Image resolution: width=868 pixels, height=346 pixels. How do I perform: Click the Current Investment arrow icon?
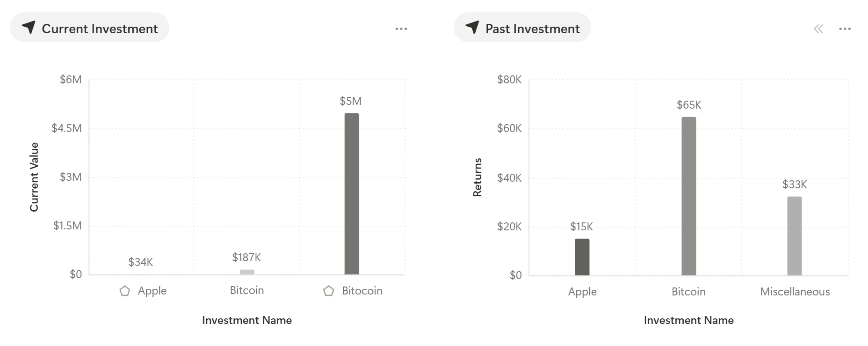pos(29,28)
